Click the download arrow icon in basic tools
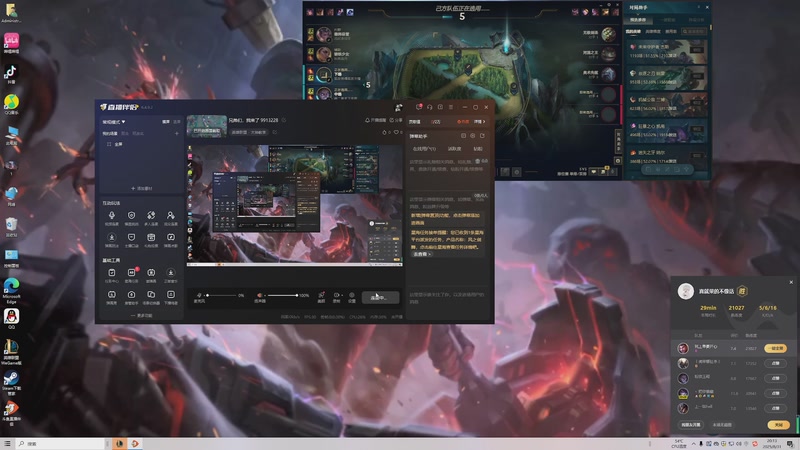 (170, 273)
